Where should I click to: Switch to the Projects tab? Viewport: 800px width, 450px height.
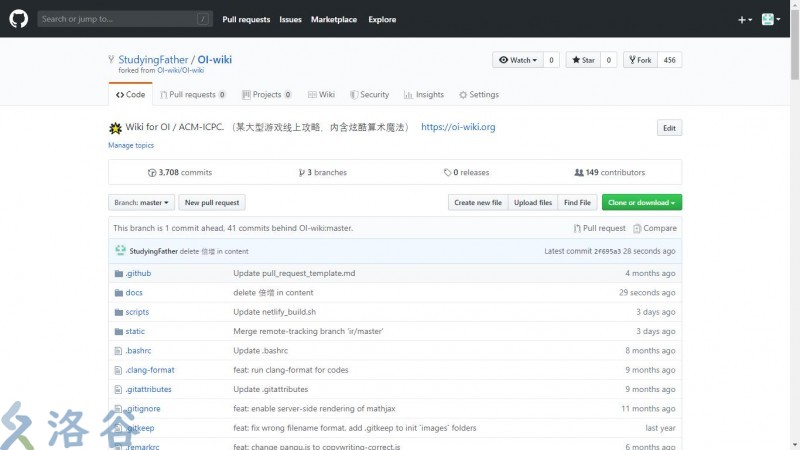(x=267, y=94)
